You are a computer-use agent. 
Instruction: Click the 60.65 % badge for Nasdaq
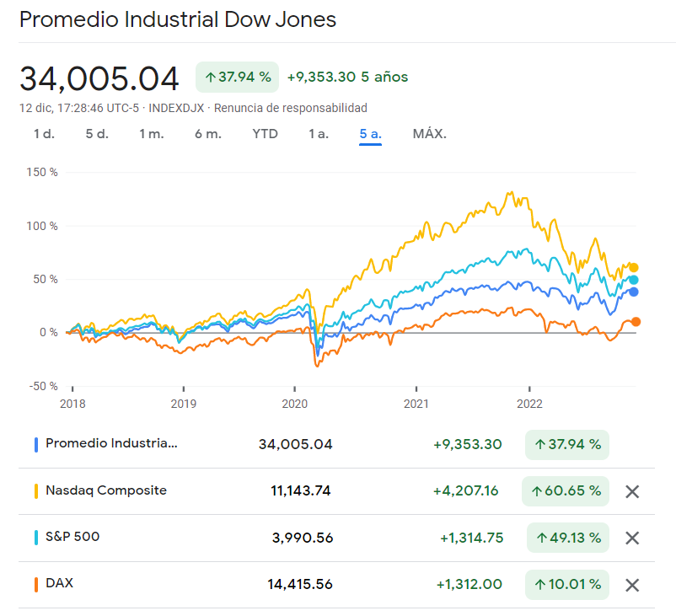click(566, 491)
